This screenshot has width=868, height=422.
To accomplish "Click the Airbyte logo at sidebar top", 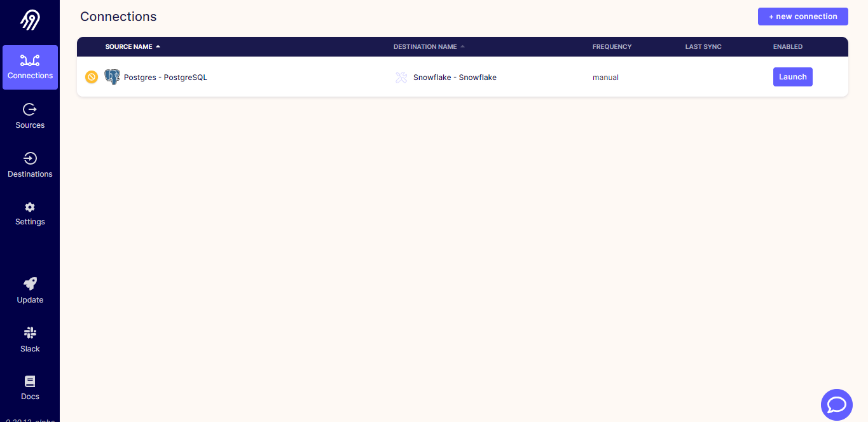I will pyautogui.click(x=29, y=19).
